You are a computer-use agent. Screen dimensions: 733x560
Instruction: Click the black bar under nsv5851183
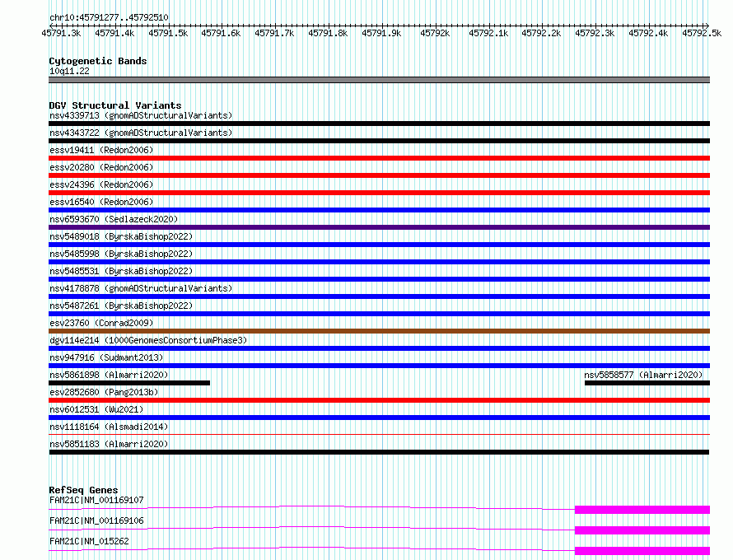pos(379,452)
